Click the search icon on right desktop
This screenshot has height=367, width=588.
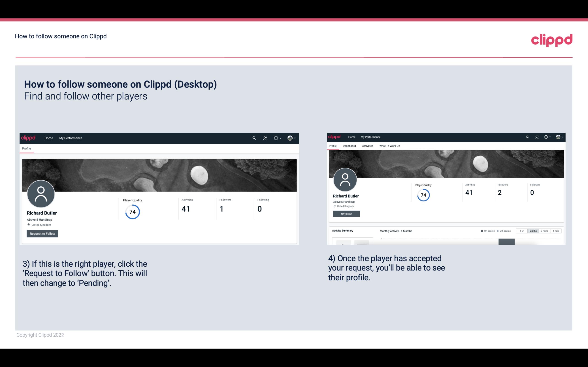[x=528, y=137]
